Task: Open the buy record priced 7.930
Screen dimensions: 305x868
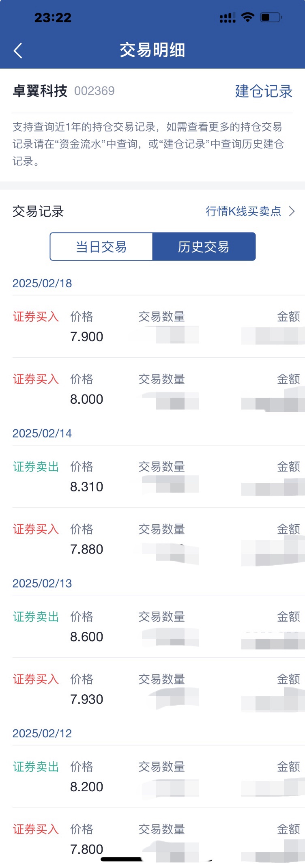Action: point(159,689)
